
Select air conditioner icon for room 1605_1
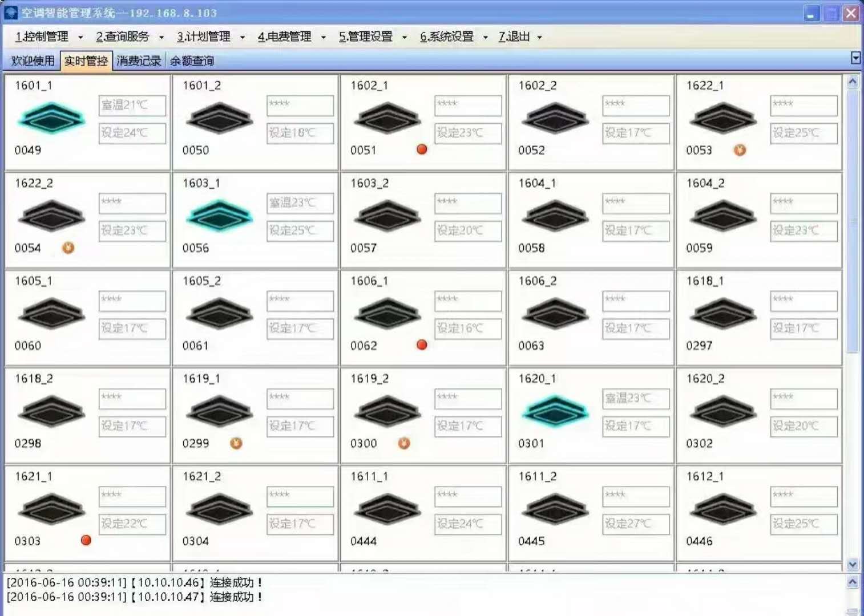(x=51, y=313)
